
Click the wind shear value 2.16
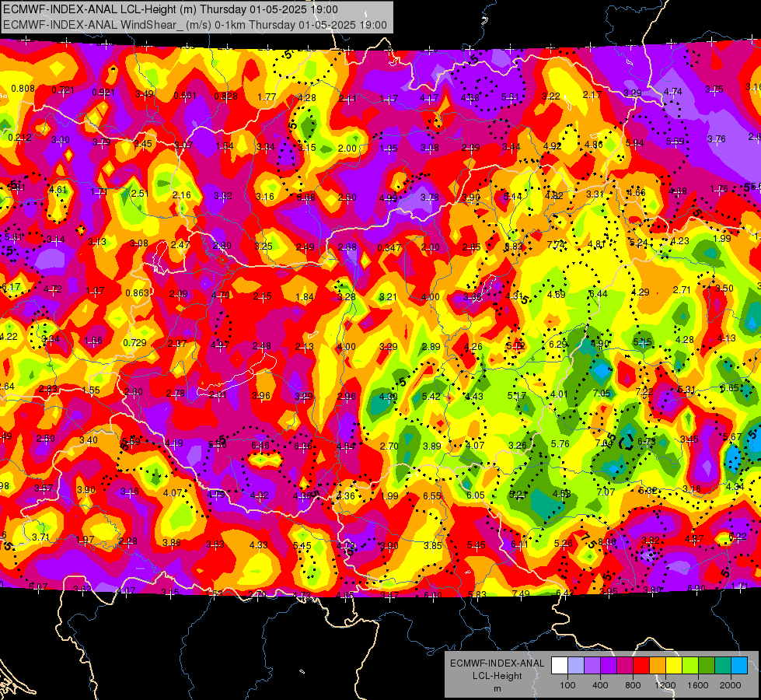tap(182, 194)
